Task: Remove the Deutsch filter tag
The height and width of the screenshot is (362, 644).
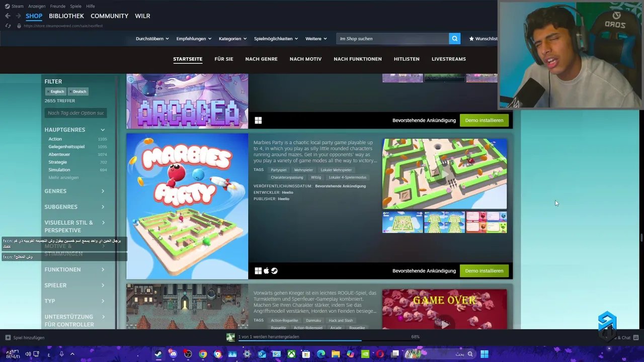Action: (x=71, y=92)
